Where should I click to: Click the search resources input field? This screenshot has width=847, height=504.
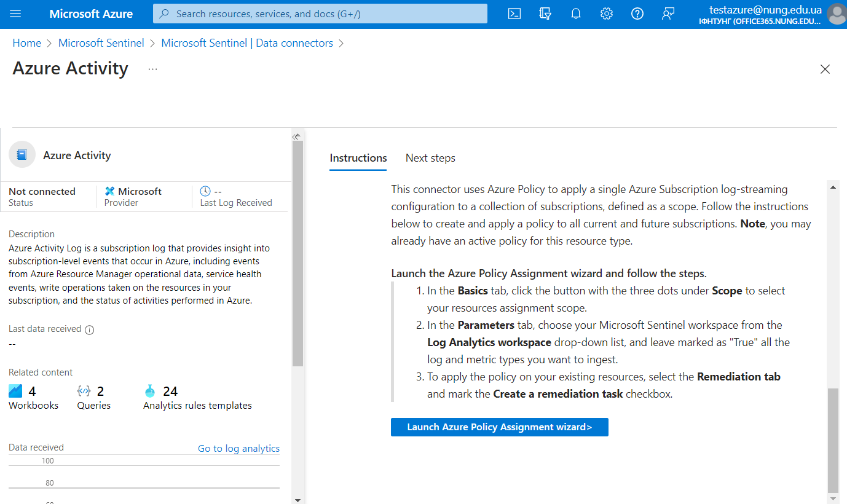[x=320, y=13]
